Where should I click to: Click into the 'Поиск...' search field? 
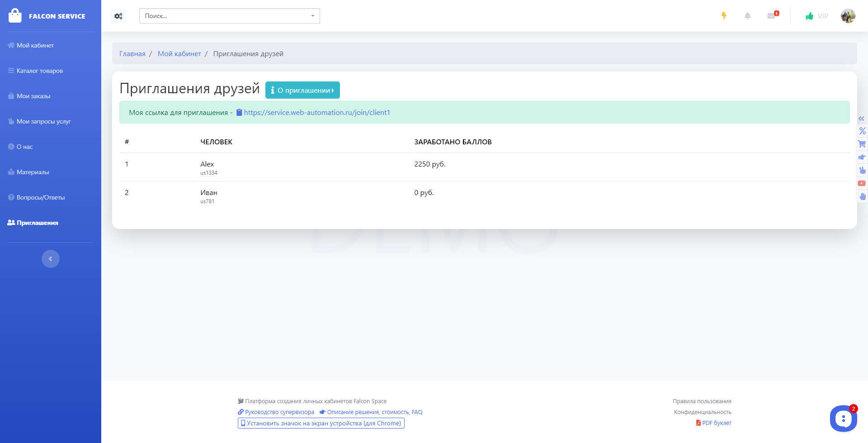(224, 16)
